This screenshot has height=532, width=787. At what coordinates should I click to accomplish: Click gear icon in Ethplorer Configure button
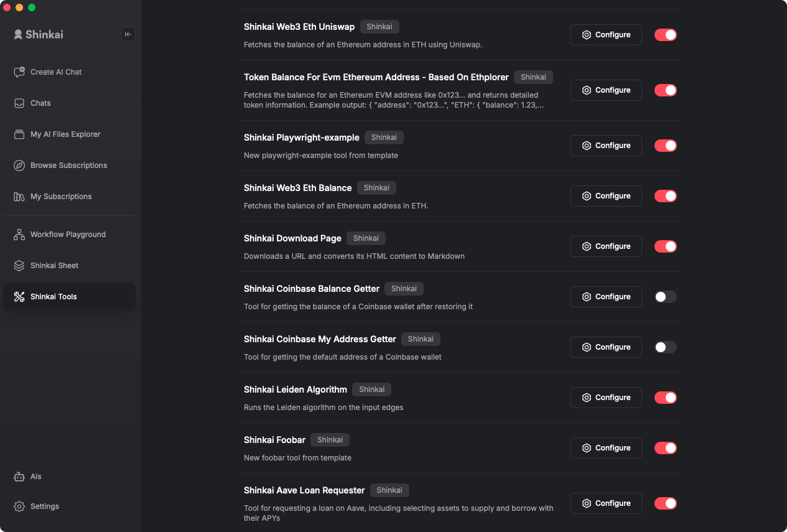pyautogui.click(x=587, y=90)
